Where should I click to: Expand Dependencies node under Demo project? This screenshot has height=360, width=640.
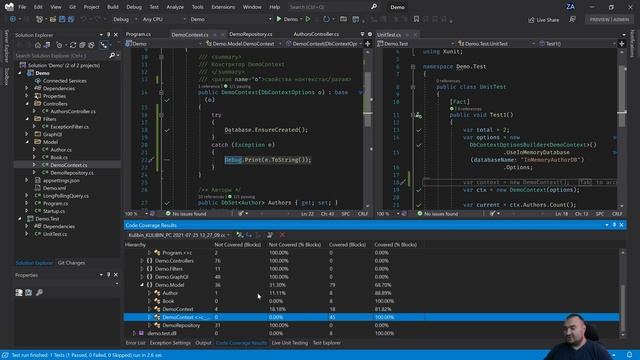pyautogui.click(x=27, y=88)
